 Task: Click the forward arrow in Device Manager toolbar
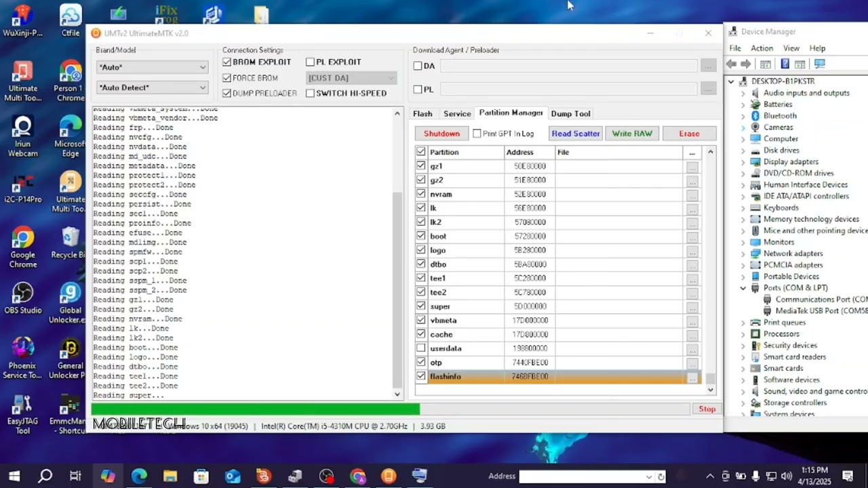(x=746, y=64)
